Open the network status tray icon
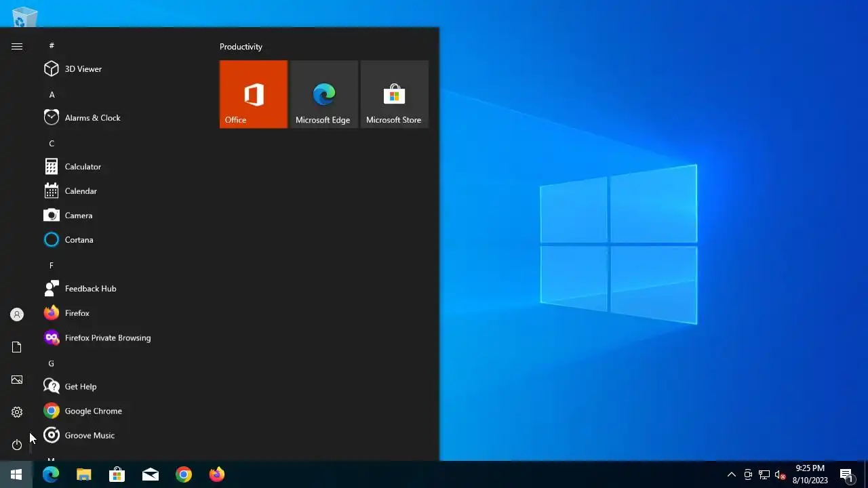The width and height of the screenshot is (868, 488). pos(764,474)
